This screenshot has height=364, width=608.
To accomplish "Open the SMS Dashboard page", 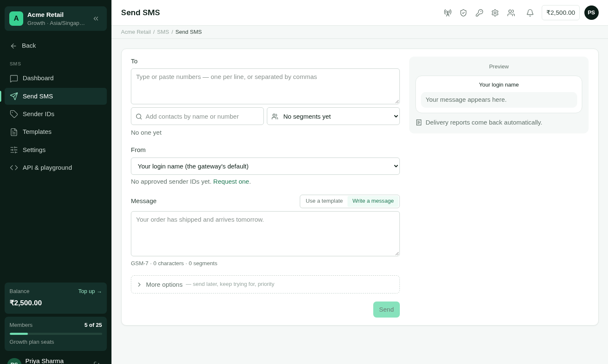I will coord(56,78).
